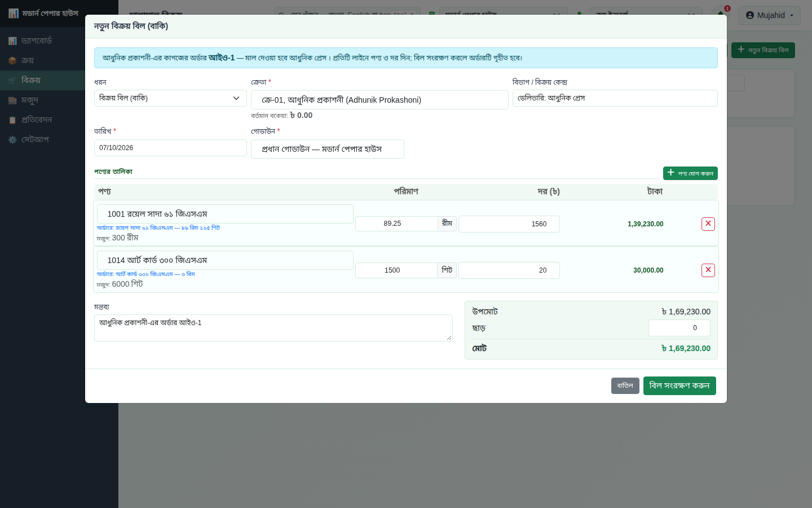Image resolution: width=812 pixels, height=508 pixels.
Task: Click the ছাড় discount field
Action: 679,328
